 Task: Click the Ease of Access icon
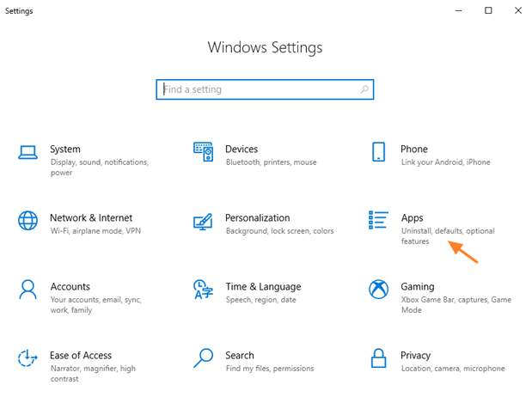[x=28, y=358]
